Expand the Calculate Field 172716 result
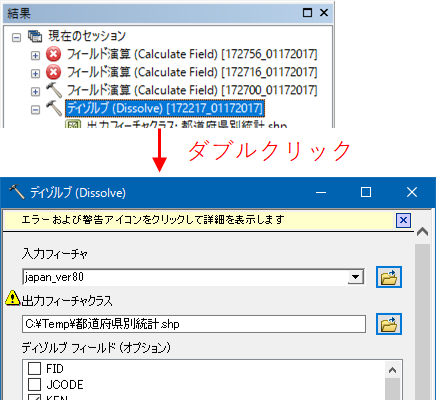This screenshot has height=400, width=436. (35, 73)
